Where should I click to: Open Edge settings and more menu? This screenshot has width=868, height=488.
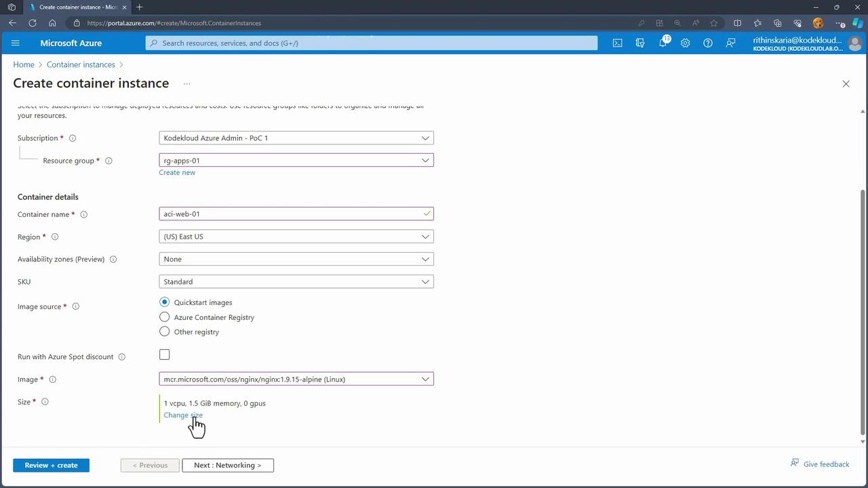[840, 23]
